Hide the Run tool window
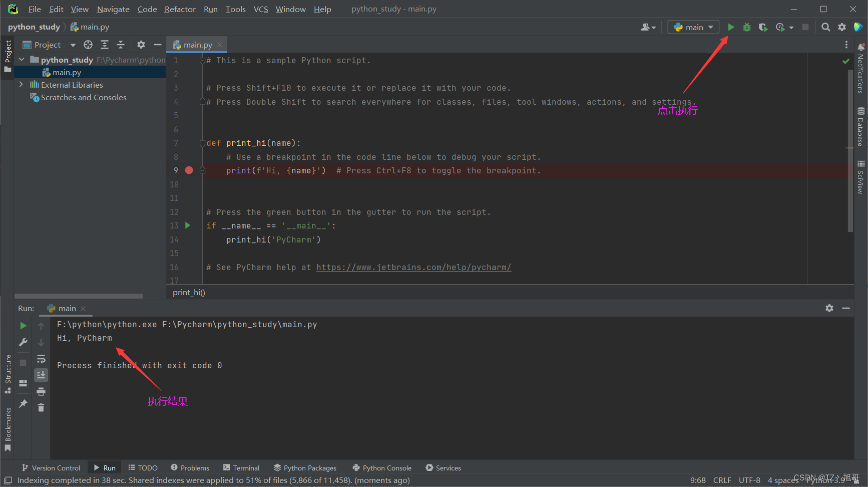Image resolution: width=868 pixels, height=487 pixels. pos(846,308)
